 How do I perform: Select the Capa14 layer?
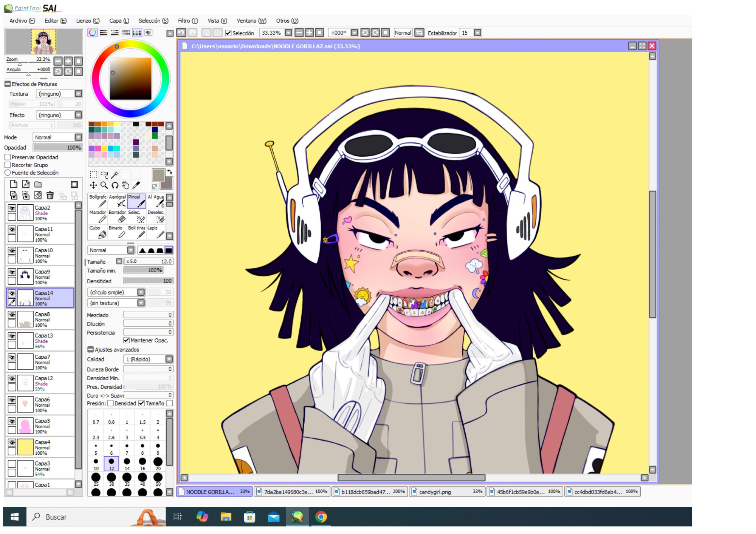40,298
